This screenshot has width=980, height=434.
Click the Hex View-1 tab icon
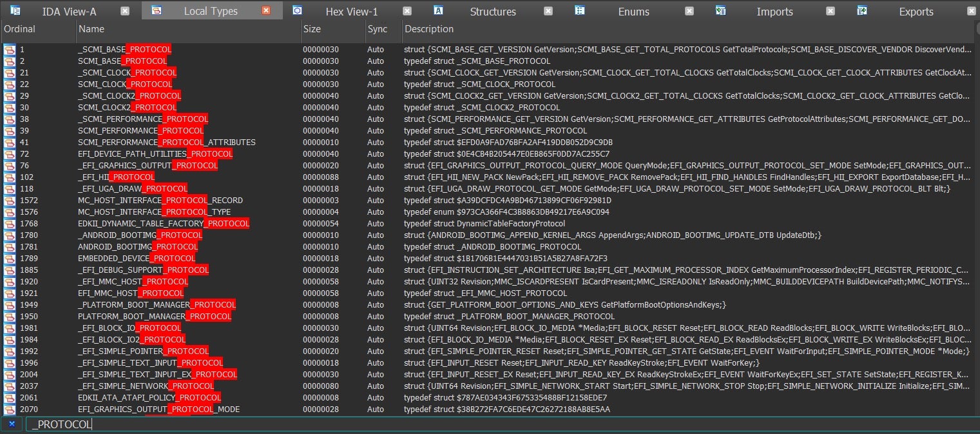[x=297, y=10]
